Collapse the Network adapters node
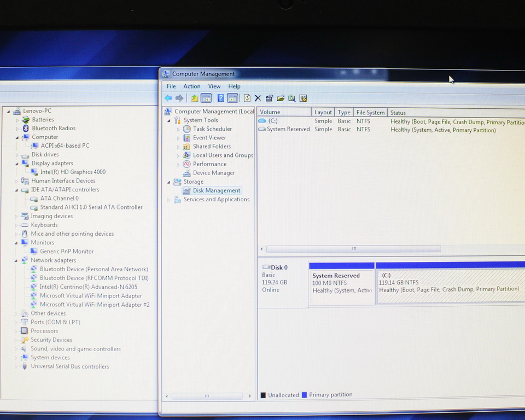 (x=16, y=260)
